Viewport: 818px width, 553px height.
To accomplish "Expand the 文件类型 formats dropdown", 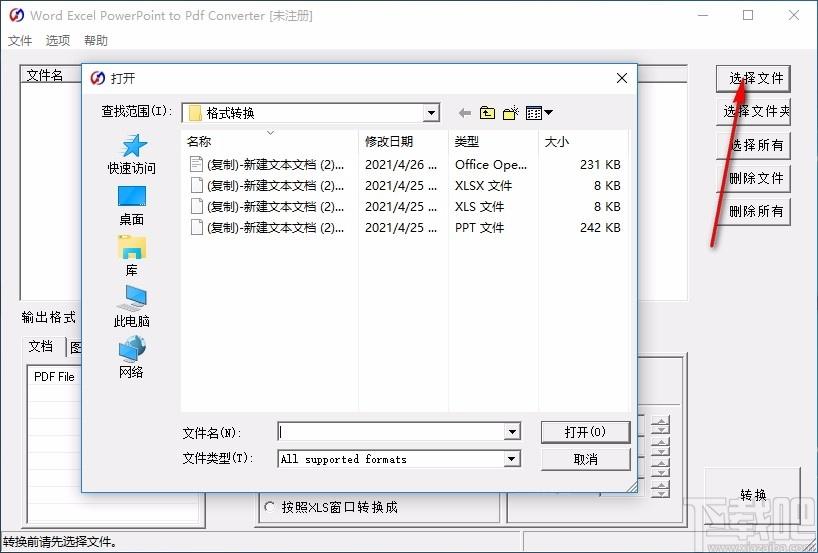I will tap(512, 459).
